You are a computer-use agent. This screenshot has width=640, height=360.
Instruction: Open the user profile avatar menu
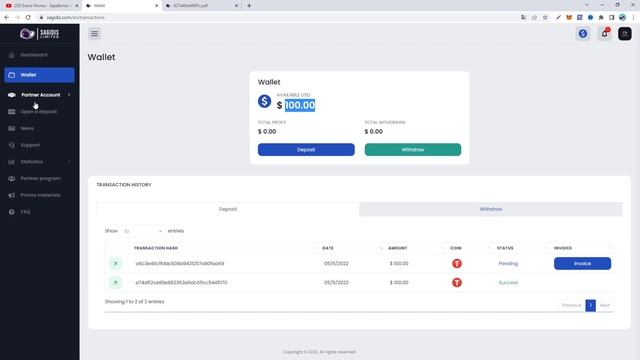tap(624, 33)
